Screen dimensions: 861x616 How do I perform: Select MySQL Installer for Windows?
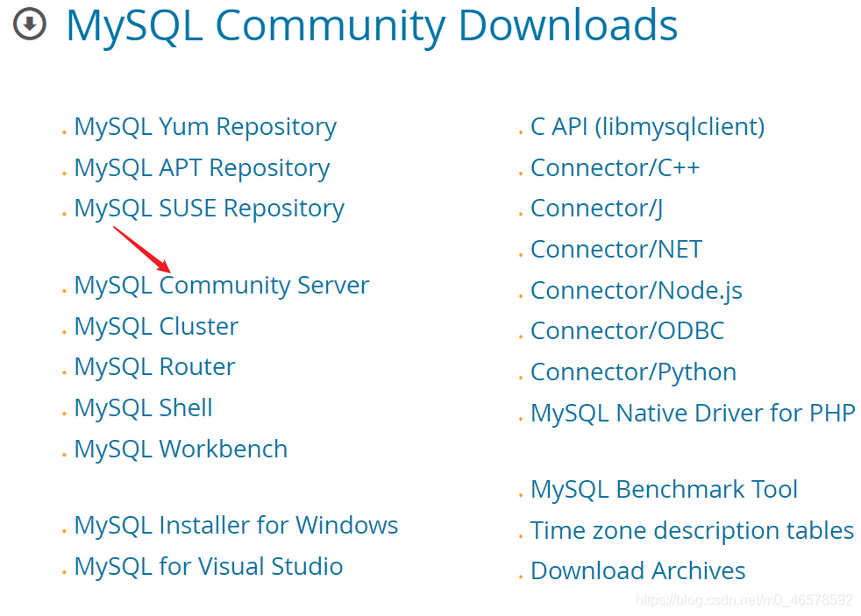click(x=236, y=526)
